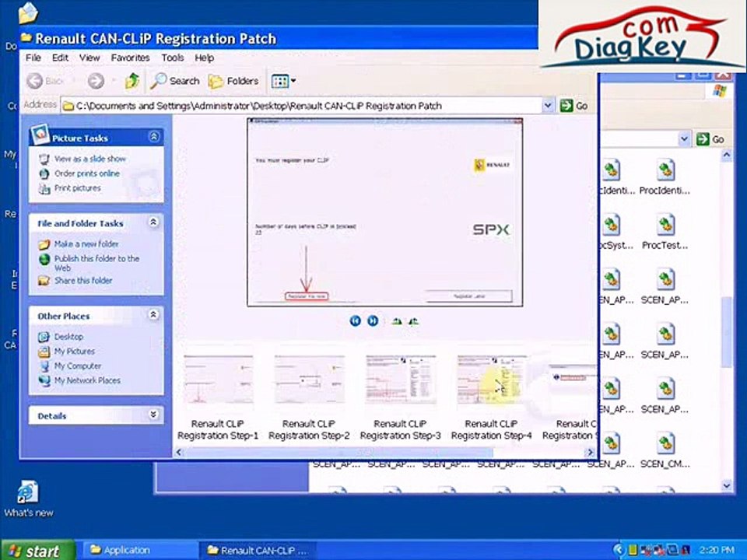
Task: Click filmstrip horizontal scrollbar left arrow
Action: click(179, 452)
